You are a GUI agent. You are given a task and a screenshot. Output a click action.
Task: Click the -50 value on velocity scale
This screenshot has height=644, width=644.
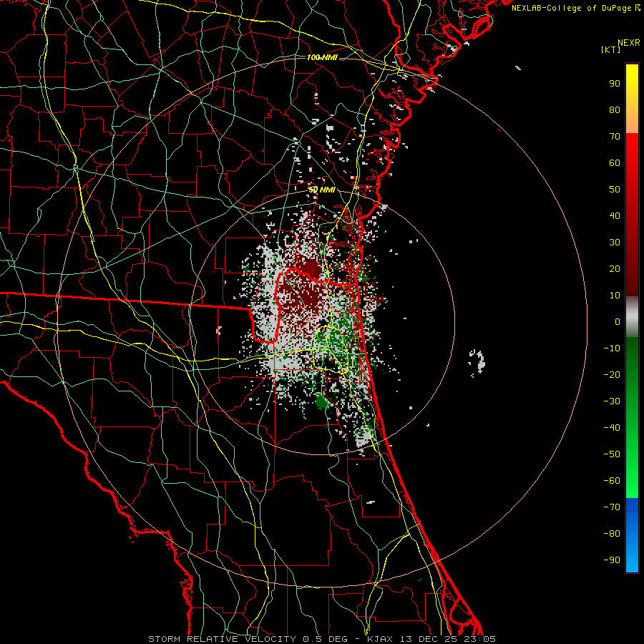pyautogui.click(x=612, y=454)
